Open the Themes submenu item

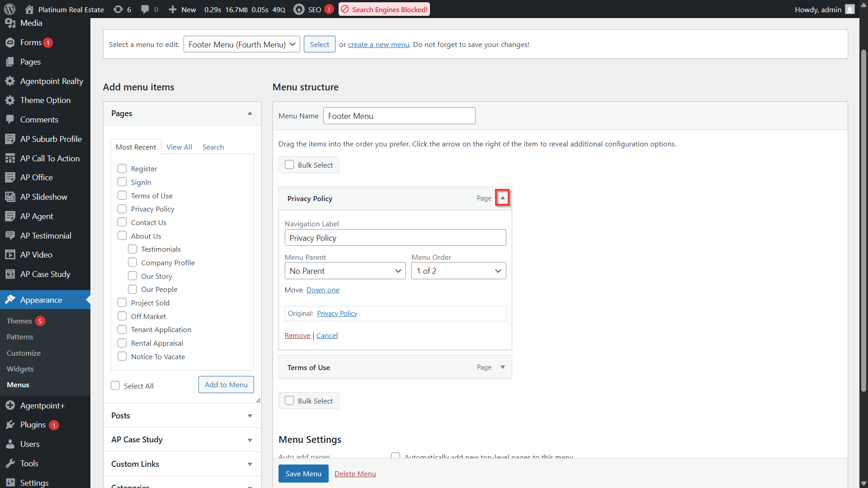point(19,321)
